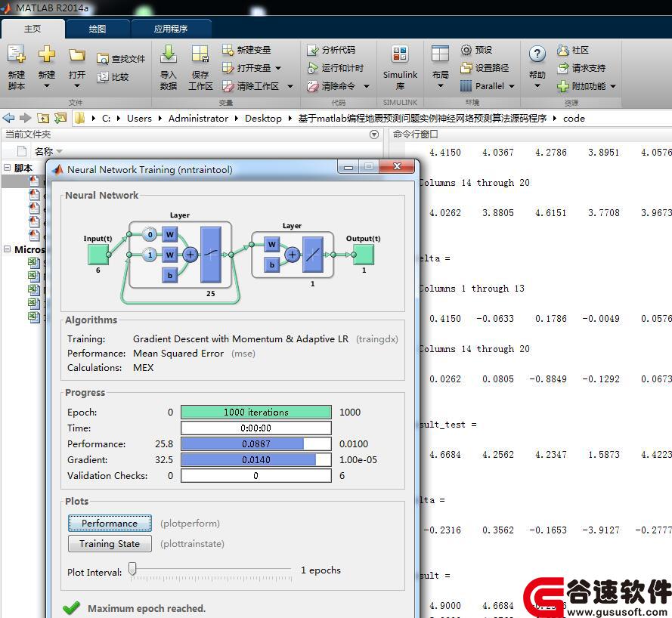Image resolution: width=672 pixels, height=618 pixels.
Task: Click 打开变量 (Open Variable)
Action: click(x=246, y=68)
